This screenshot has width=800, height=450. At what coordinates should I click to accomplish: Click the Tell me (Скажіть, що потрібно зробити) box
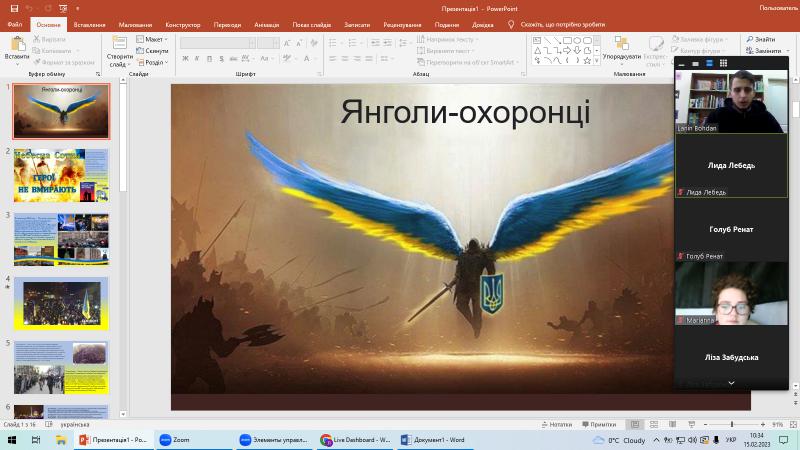point(557,24)
